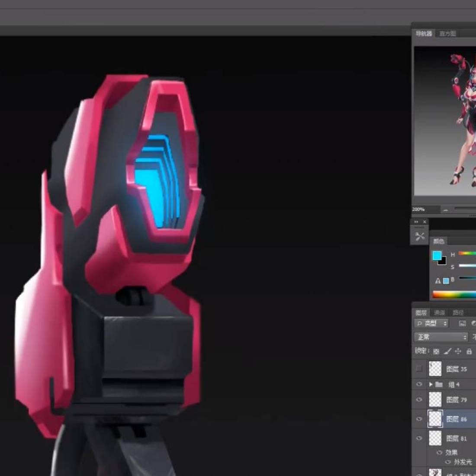Click the layer name 图层 35

(x=457, y=369)
